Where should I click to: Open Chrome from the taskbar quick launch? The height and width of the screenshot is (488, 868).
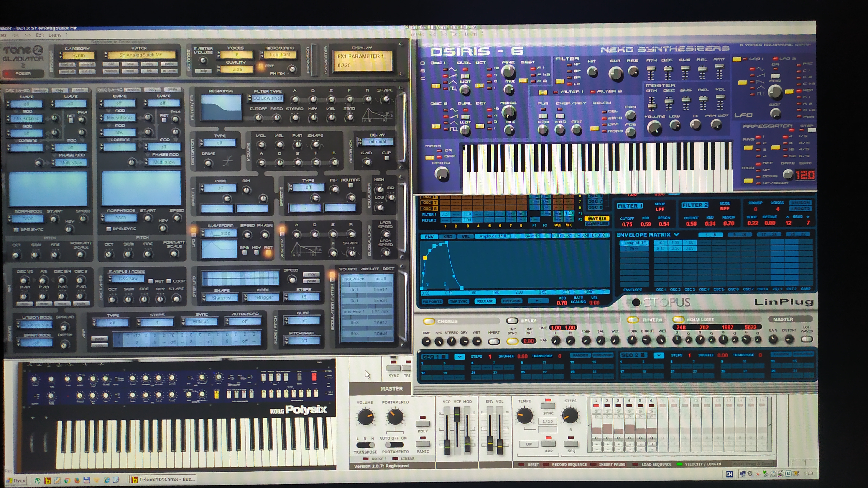[x=67, y=480]
